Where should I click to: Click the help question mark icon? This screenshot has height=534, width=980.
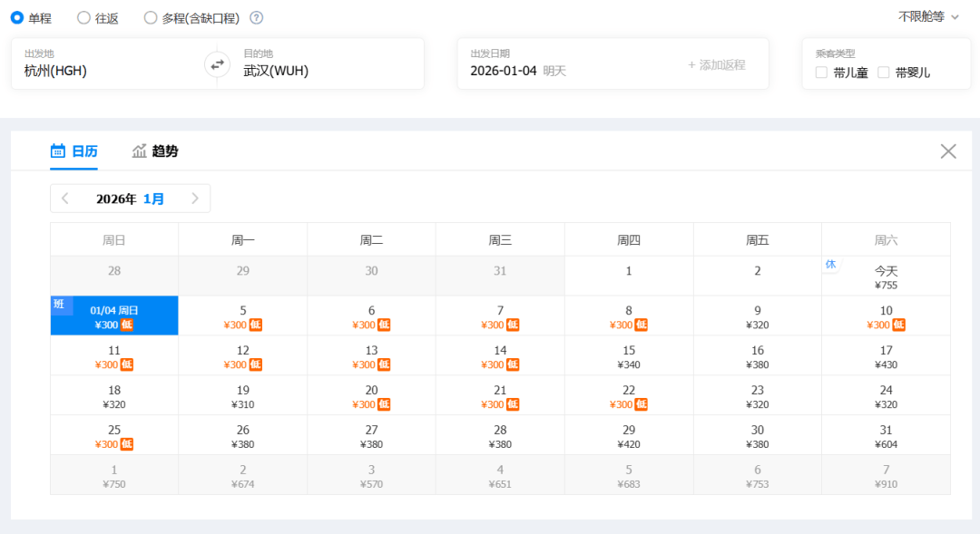pyautogui.click(x=257, y=18)
